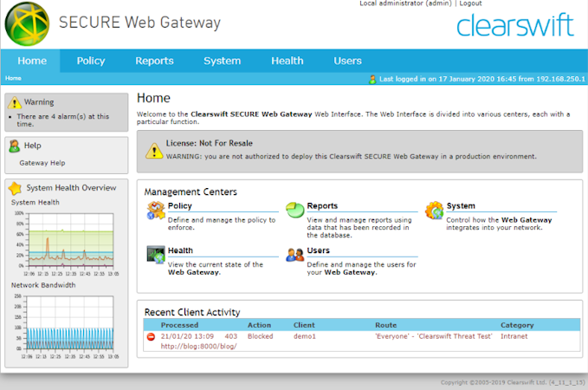Click the 21/01/20 13:09 processed timestamp
588x390 pixels.
tap(188, 336)
